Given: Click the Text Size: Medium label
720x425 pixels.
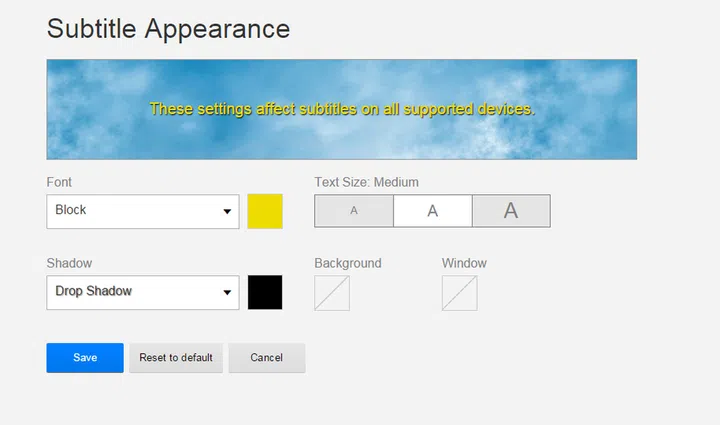Looking at the screenshot, I should coord(366,182).
